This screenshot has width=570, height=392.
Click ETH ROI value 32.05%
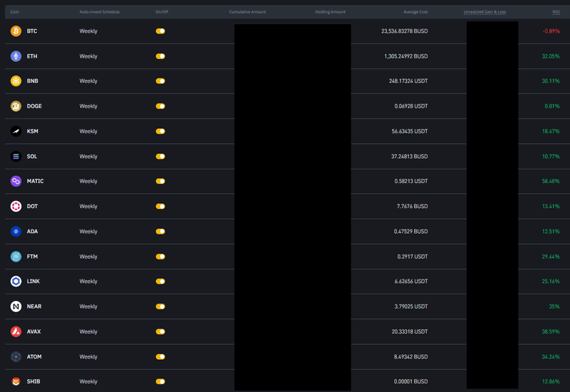click(x=551, y=56)
